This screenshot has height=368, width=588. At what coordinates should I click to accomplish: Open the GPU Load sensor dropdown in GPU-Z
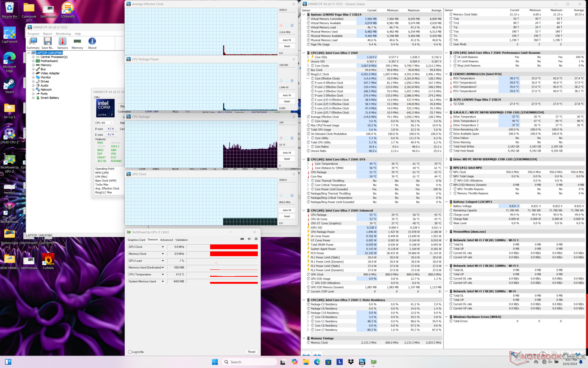(163, 261)
